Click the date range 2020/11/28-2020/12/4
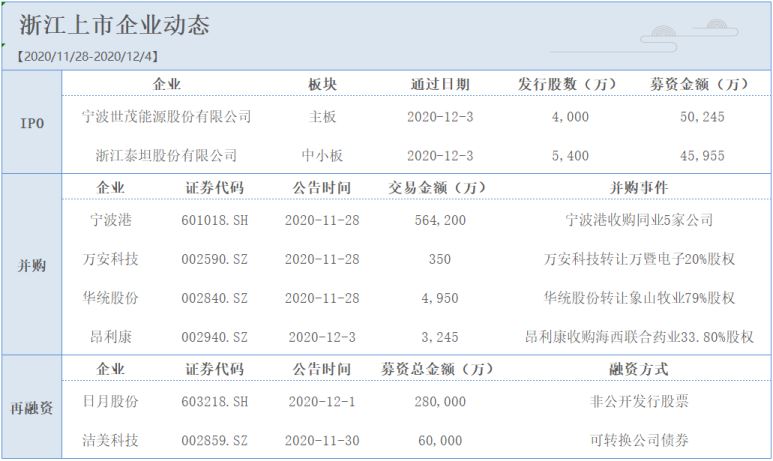 [x=88, y=56]
